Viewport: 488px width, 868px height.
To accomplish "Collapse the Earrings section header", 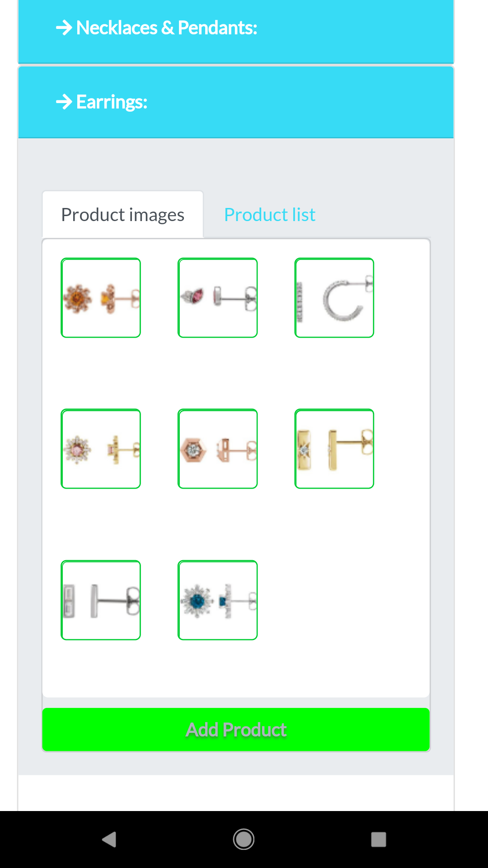I will pyautogui.click(x=236, y=102).
